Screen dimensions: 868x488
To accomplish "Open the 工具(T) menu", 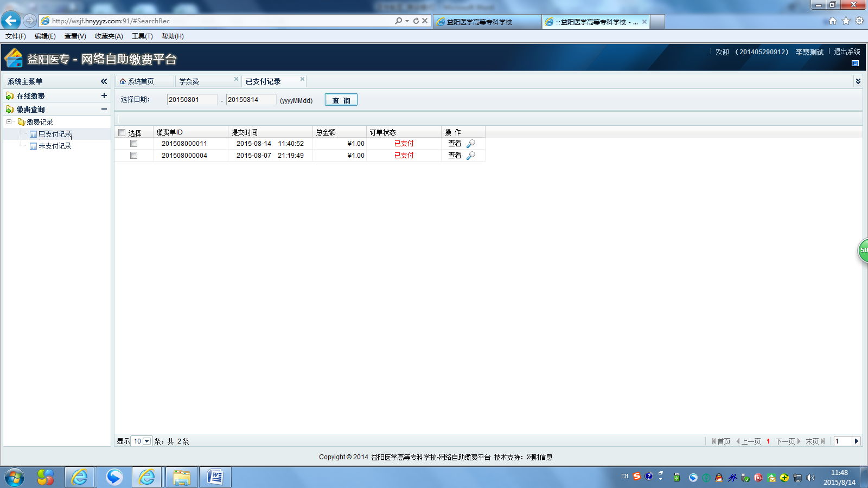I will (142, 36).
